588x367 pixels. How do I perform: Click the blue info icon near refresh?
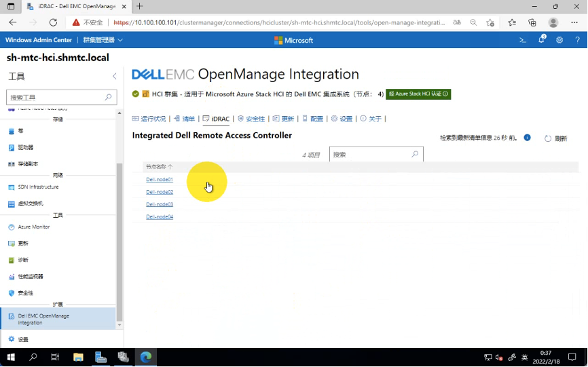(528, 138)
